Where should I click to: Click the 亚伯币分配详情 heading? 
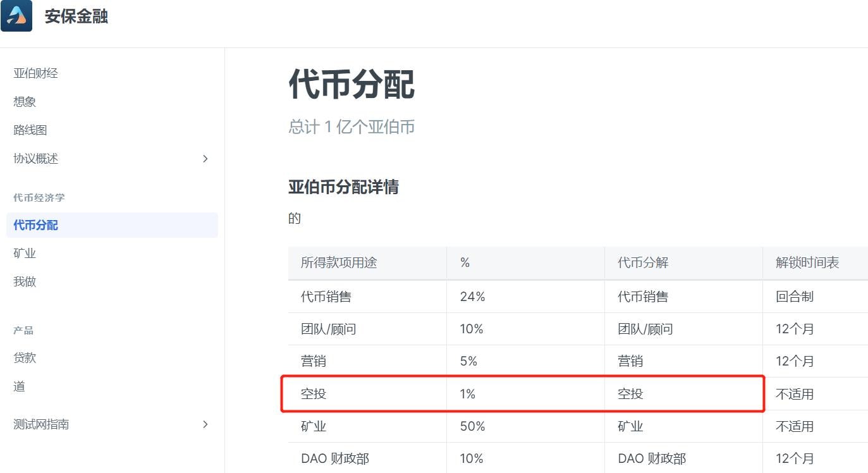point(343,187)
